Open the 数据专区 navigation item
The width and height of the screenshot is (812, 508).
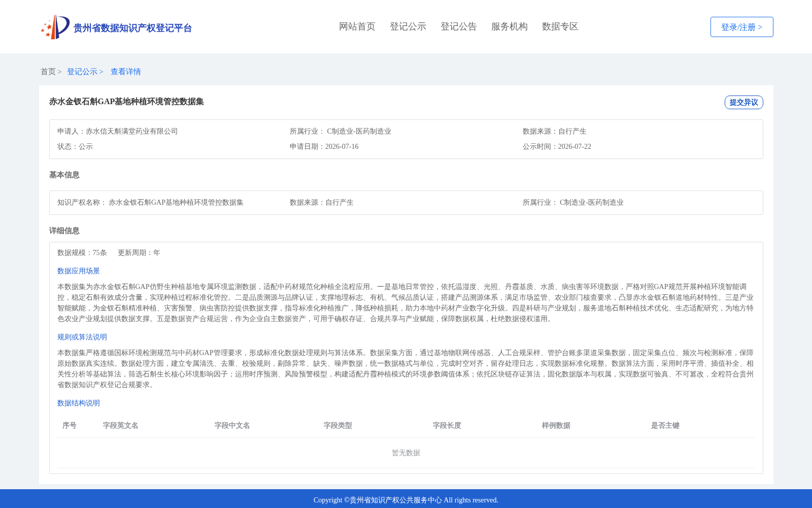click(560, 26)
